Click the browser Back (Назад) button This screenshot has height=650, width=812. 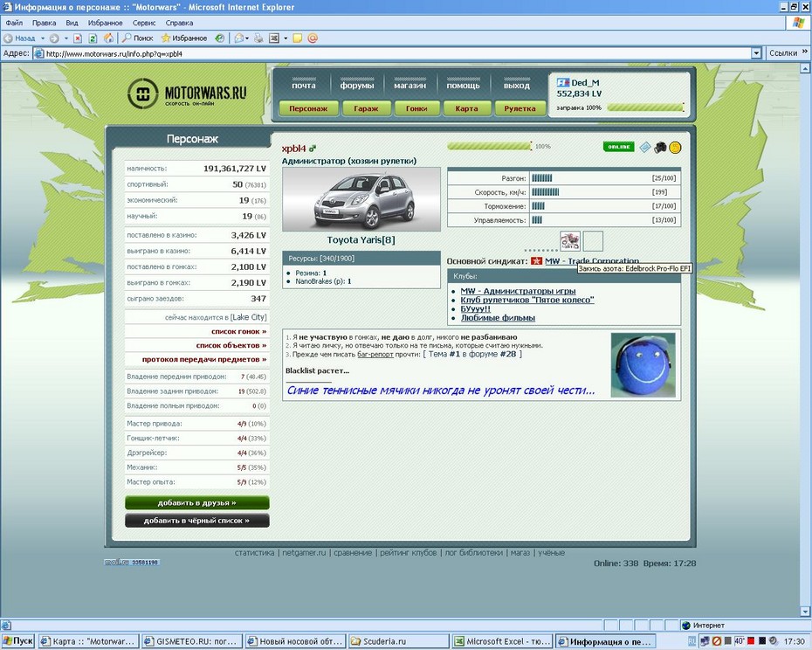(19, 38)
